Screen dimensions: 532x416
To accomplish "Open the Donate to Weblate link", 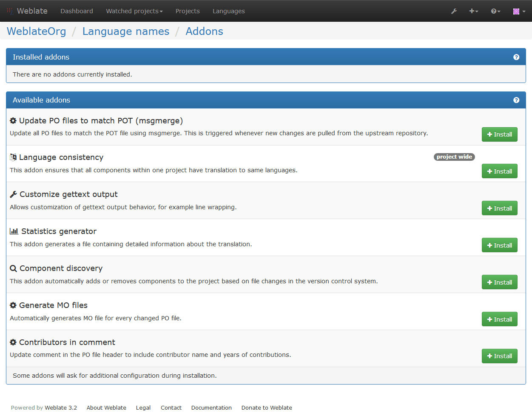I will 267,407.
